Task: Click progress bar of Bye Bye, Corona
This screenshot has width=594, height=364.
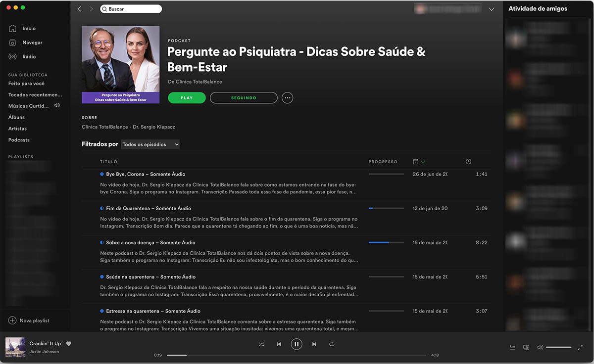Action: click(386, 174)
